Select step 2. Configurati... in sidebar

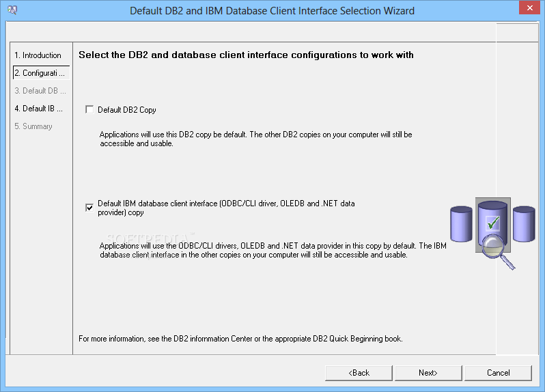(x=41, y=73)
